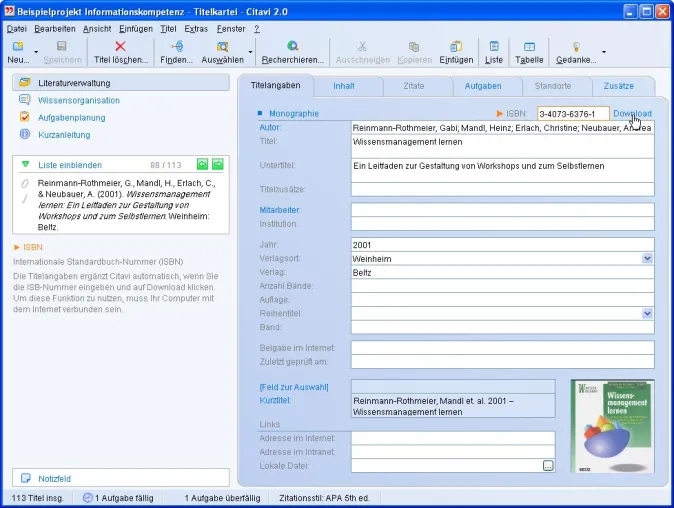Switch to Liste view icon

(494, 46)
